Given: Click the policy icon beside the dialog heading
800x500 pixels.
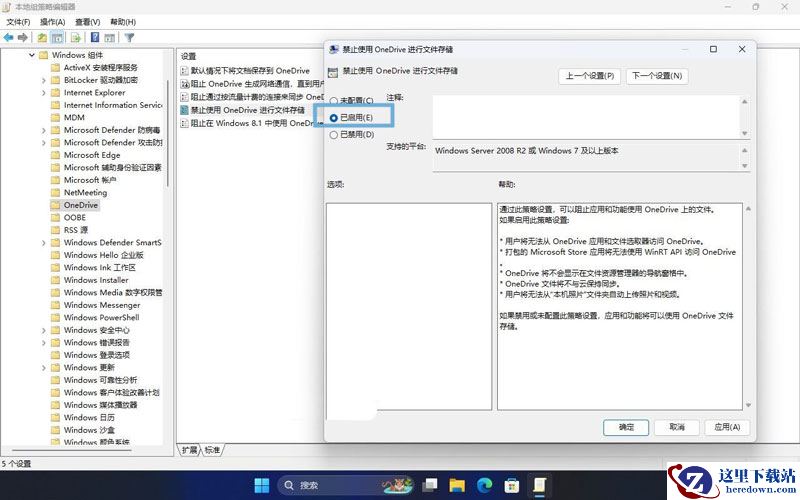Looking at the screenshot, I should (x=333, y=72).
